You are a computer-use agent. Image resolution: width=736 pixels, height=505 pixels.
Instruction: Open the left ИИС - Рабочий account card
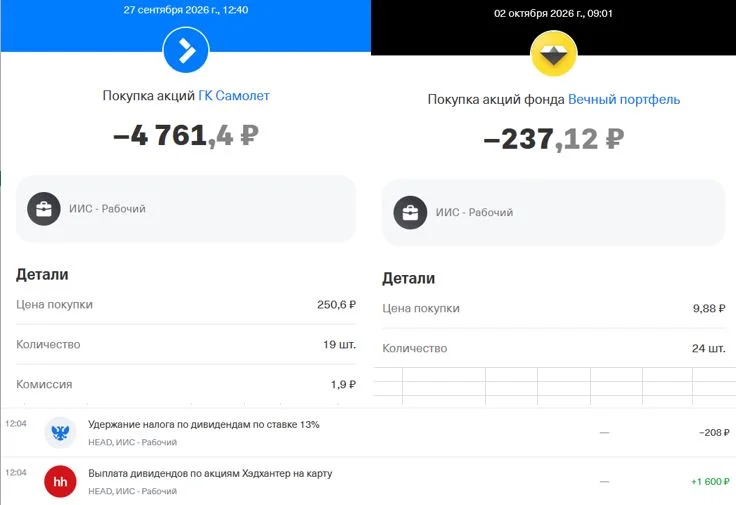click(x=186, y=209)
